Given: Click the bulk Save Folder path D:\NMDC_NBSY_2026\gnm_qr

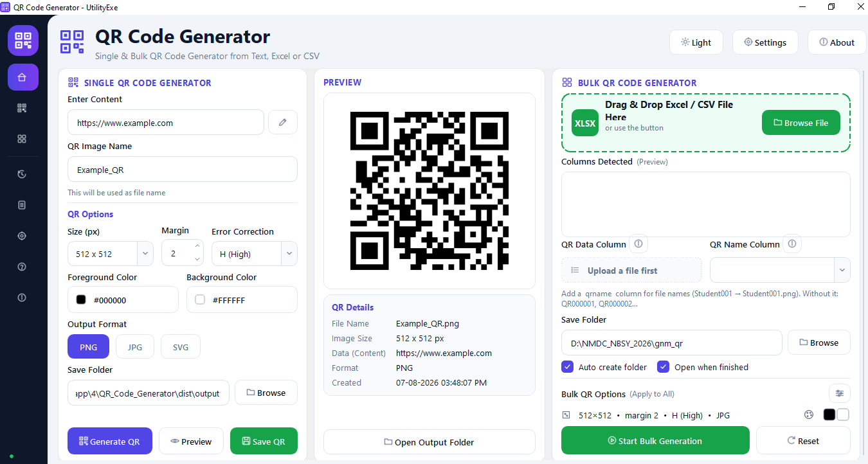Looking at the screenshot, I should (672, 343).
